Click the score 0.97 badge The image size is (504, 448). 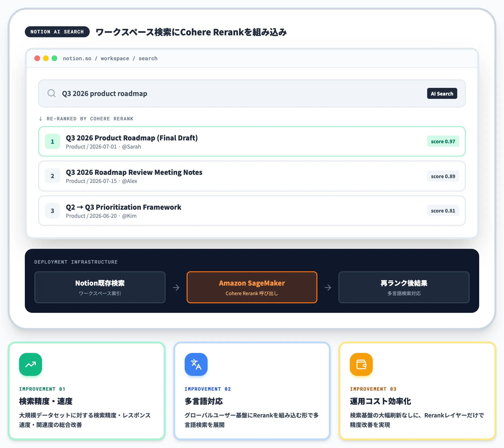coord(443,141)
